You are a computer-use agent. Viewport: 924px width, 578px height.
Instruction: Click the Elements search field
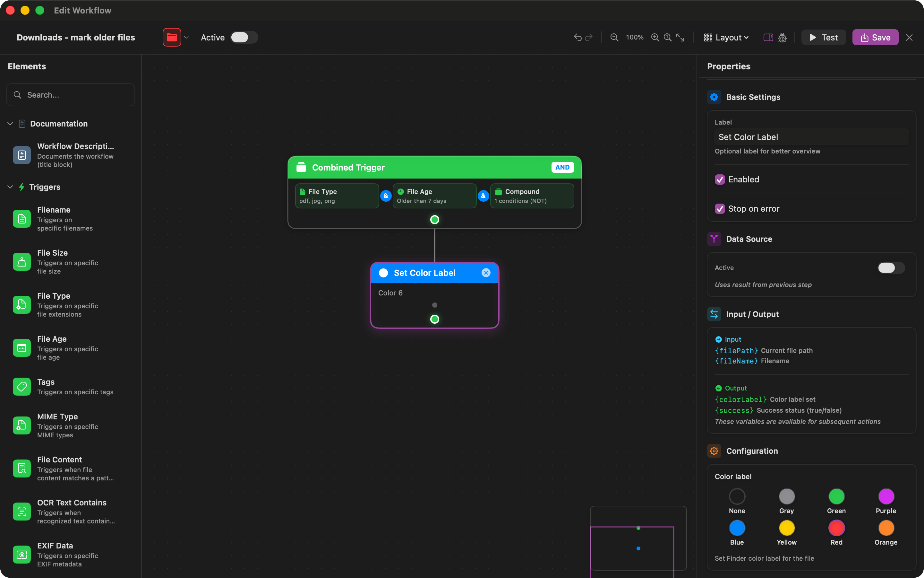click(x=71, y=95)
